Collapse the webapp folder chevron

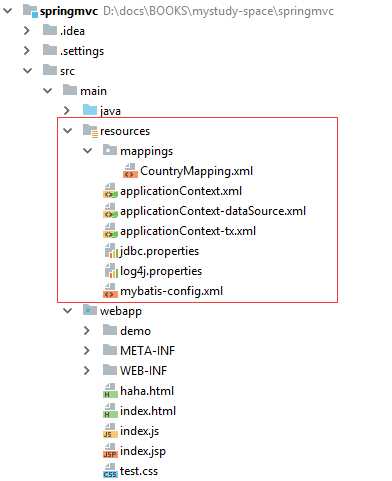coord(67,311)
